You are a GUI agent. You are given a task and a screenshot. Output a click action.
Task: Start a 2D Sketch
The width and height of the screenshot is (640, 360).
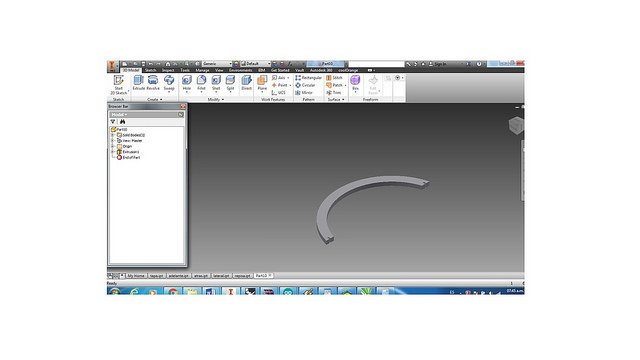119,84
